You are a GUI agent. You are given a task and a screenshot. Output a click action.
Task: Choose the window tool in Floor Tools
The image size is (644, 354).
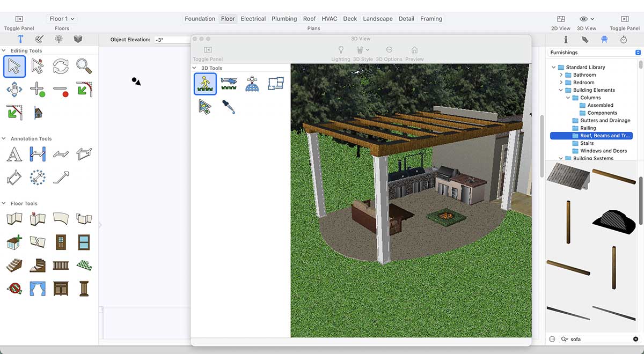tap(84, 242)
